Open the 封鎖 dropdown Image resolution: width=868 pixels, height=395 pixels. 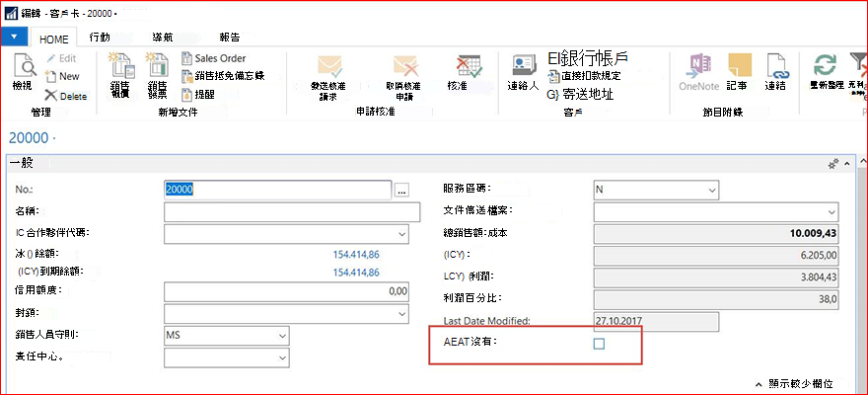[x=401, y=314]
